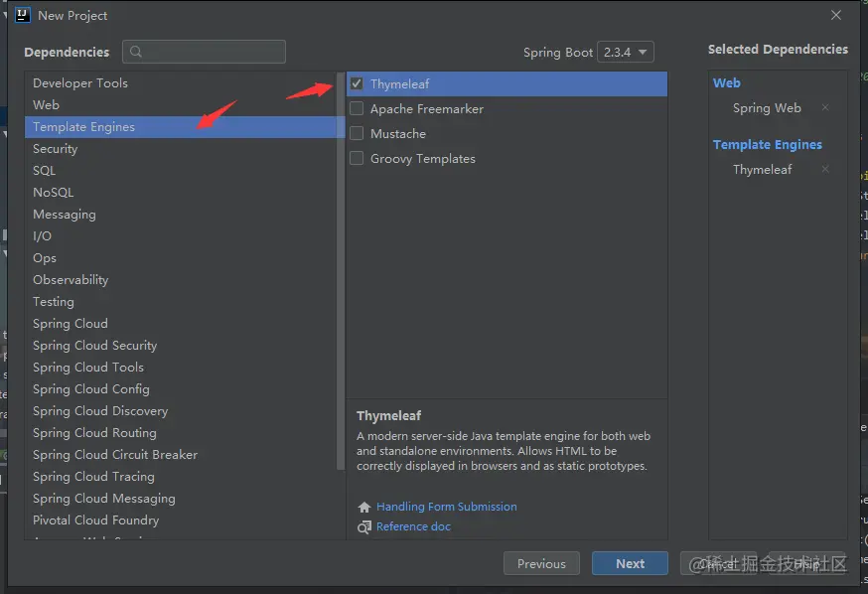Select Spring Cloud Circuit Breaker category
Image resolution: width=868 pixels, height=594 pixels.
181,455
